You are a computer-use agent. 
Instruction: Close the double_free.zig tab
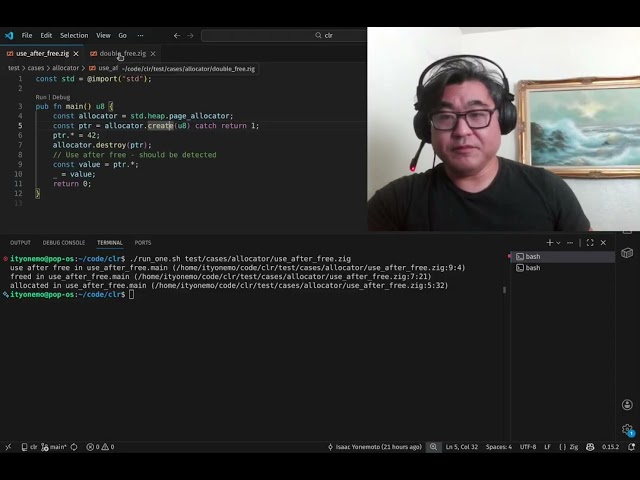(x=153, y=53)
